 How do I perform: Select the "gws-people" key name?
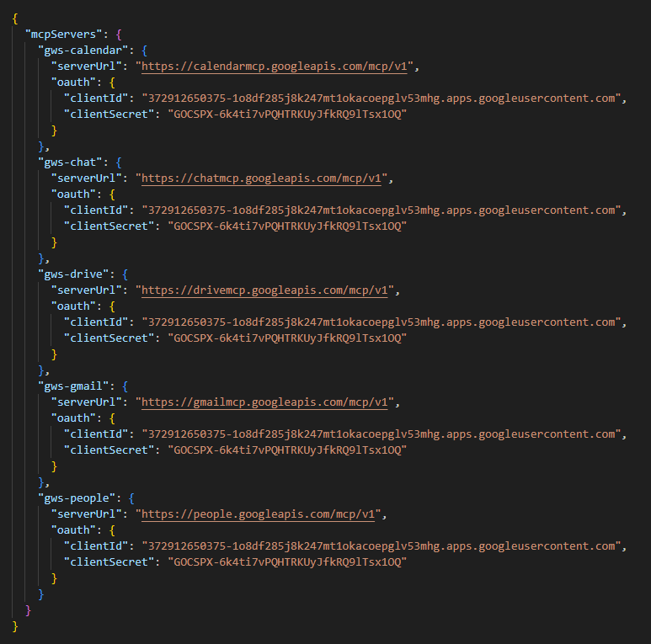click(77, 498)
